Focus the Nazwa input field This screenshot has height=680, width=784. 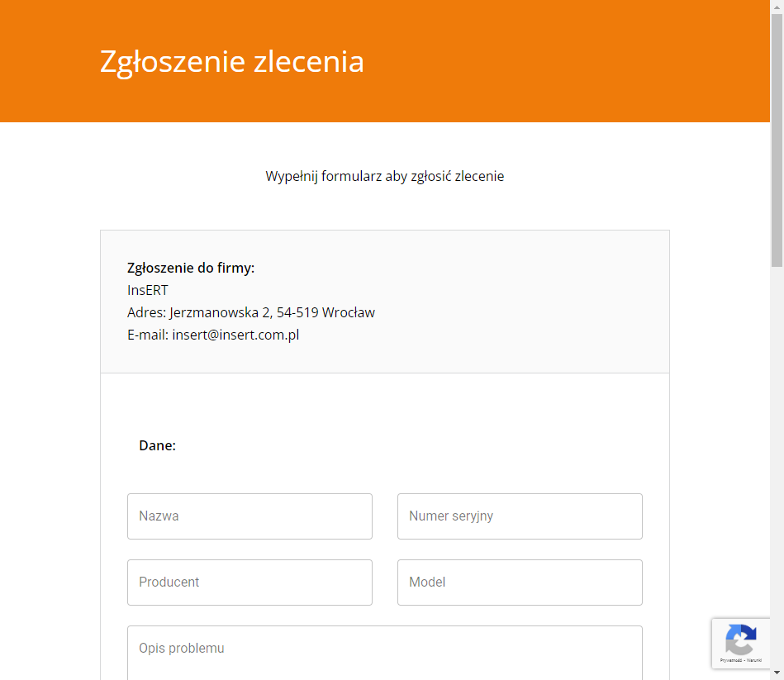tap(249, 516)
